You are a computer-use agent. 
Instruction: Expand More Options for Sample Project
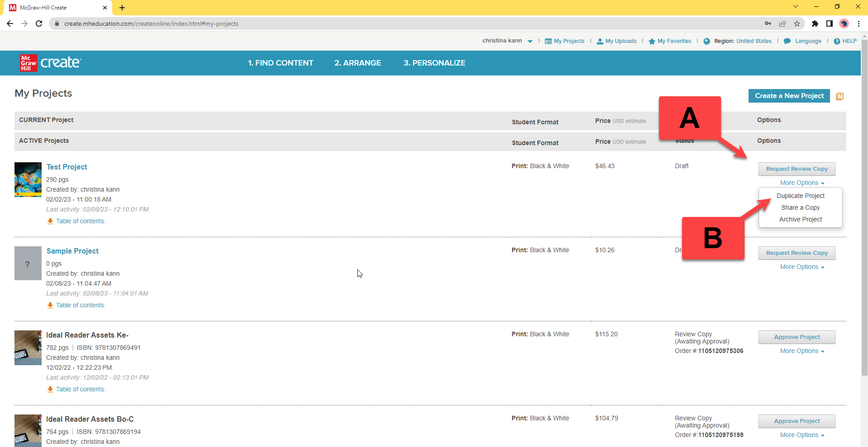[x=802, y=267]
